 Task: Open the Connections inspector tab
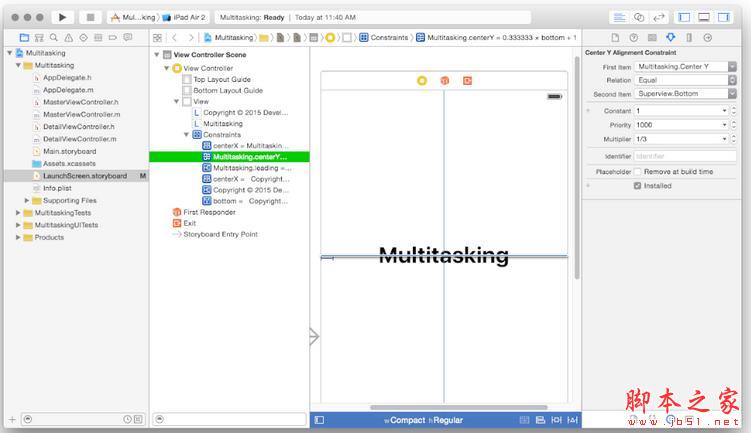707,37
